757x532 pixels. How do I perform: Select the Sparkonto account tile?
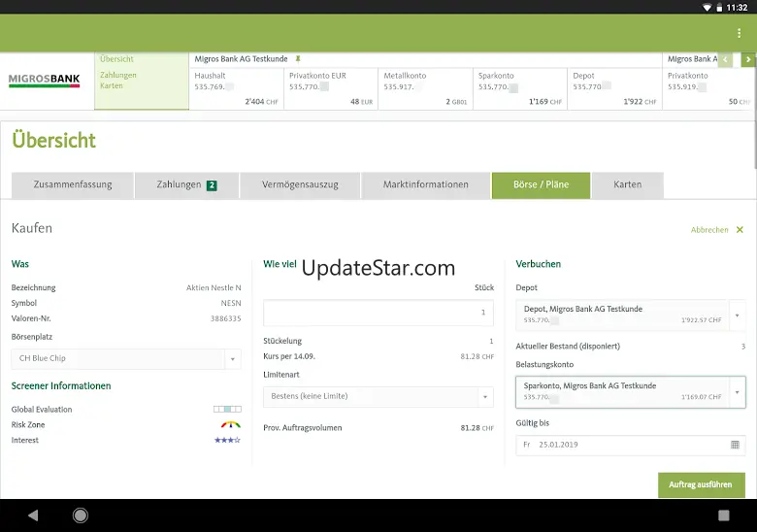pos(520,88)
